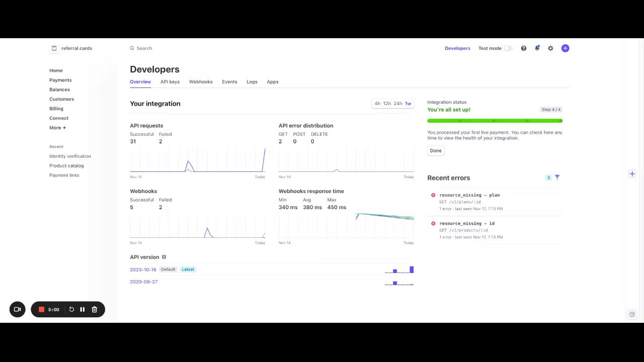644x362 pixels.
Task: Delete the recording with trash icon
Action: click(x=95, y=310)
